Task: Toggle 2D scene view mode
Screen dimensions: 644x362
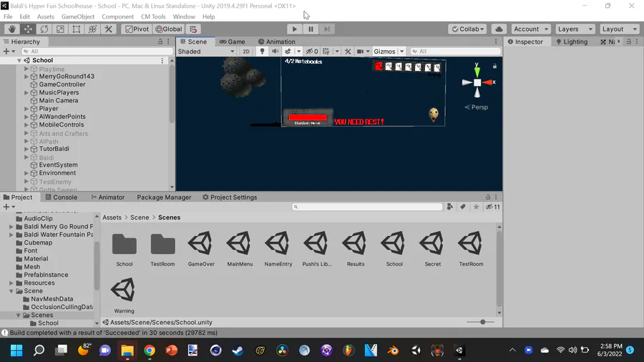Action: [246, 52]
